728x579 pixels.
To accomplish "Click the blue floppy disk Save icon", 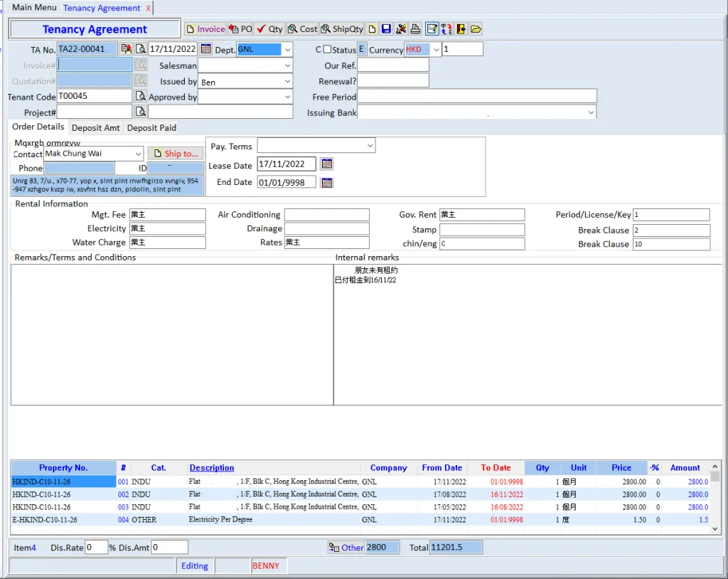I will tap(386, 29).
